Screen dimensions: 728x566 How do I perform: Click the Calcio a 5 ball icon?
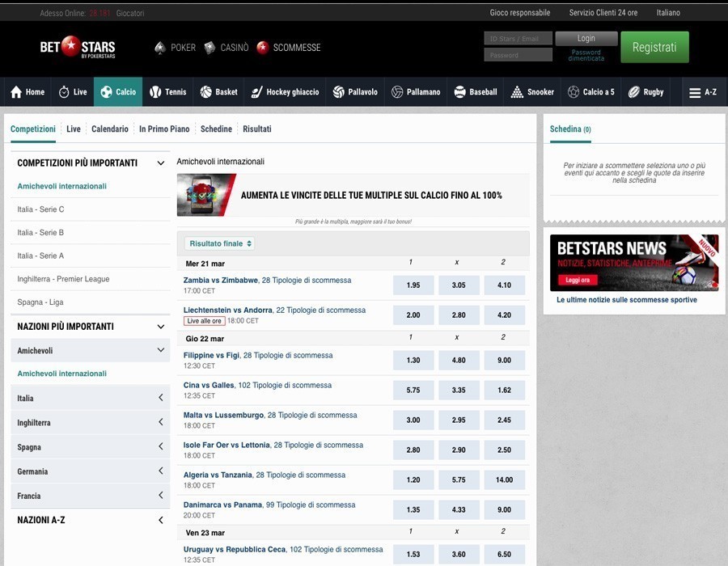[x=574, y=92]
